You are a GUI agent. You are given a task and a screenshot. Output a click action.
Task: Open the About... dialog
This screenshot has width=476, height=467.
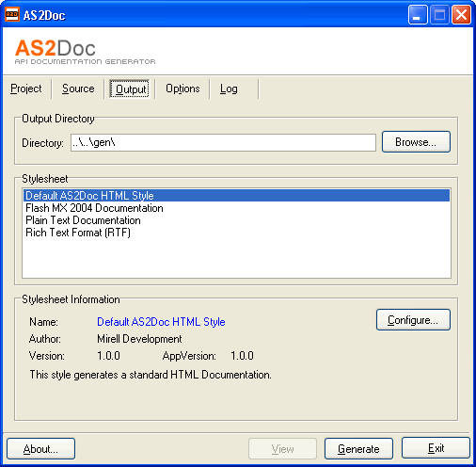coord(40,449)
